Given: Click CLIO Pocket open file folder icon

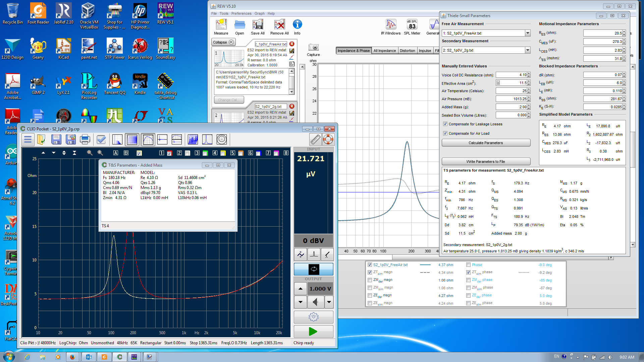Looking at the screenshot, I should [x=41, y=139].
